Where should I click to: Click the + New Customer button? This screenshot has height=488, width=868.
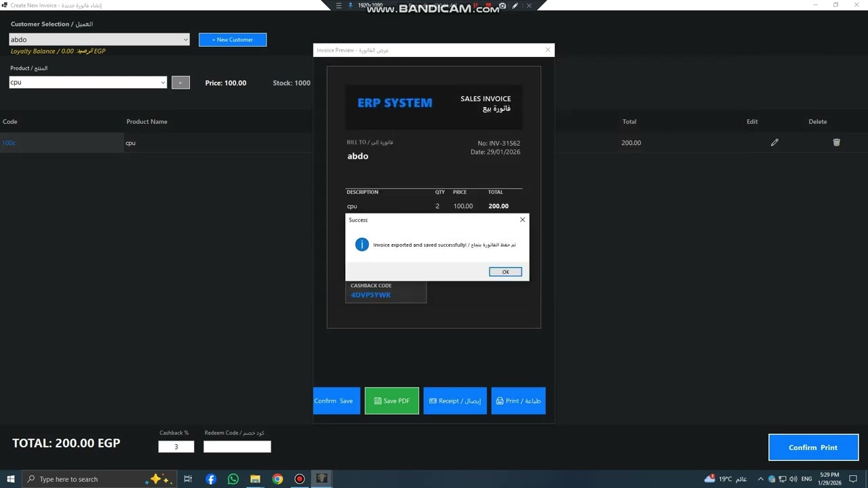(233, 39)
